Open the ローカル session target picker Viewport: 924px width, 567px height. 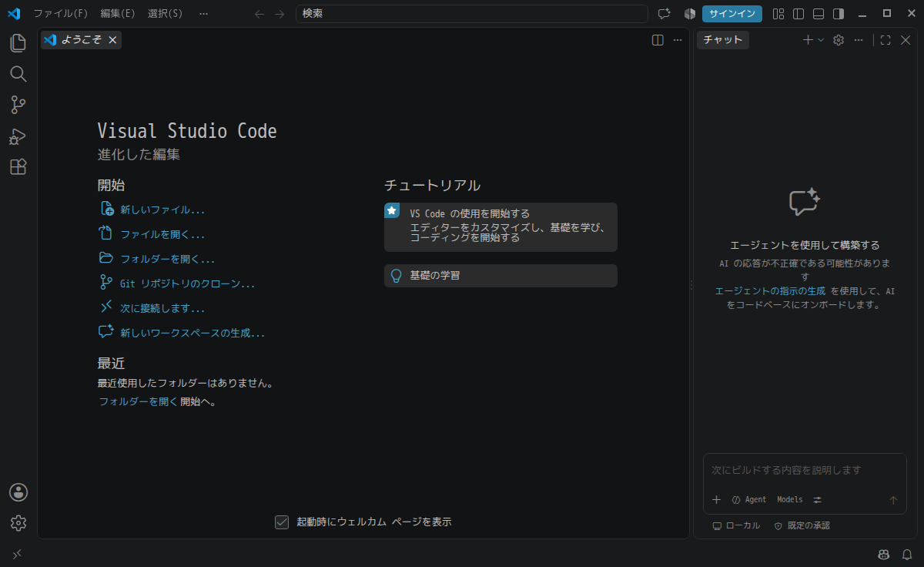click(736, 525)
